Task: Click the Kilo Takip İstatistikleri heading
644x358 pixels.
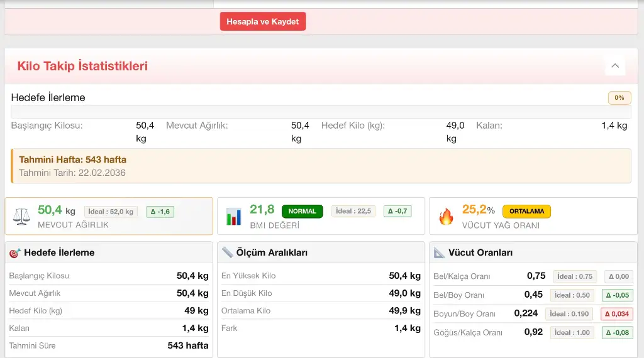Action: (82, 66)
